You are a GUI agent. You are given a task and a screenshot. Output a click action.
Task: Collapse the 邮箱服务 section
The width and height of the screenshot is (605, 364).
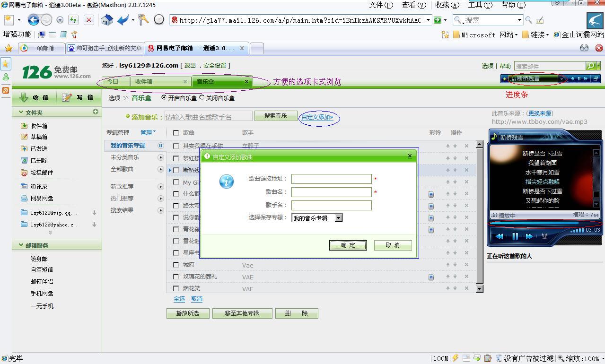[x=21, y=245]
